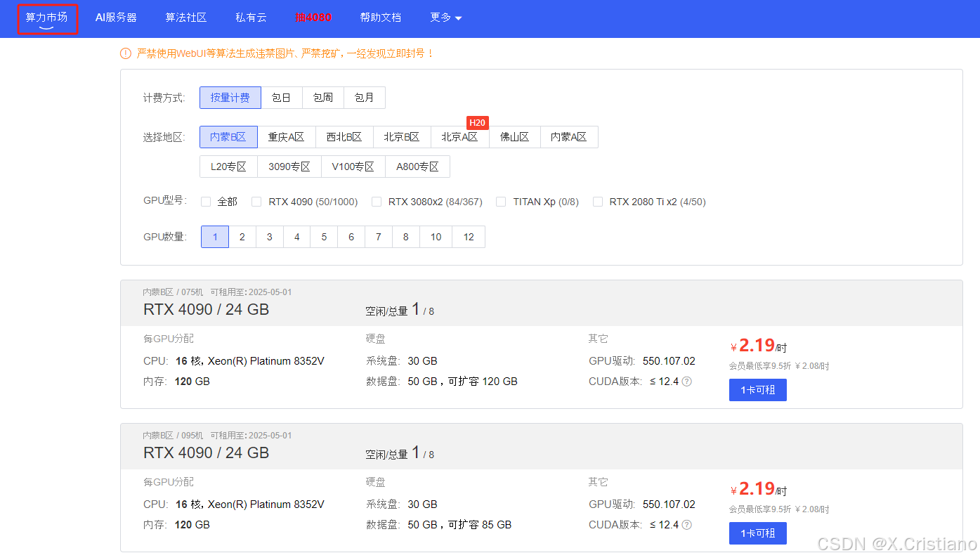Choose region 重庆A区
This screenshot has height=560, width=980.
[x=287, y=137]
